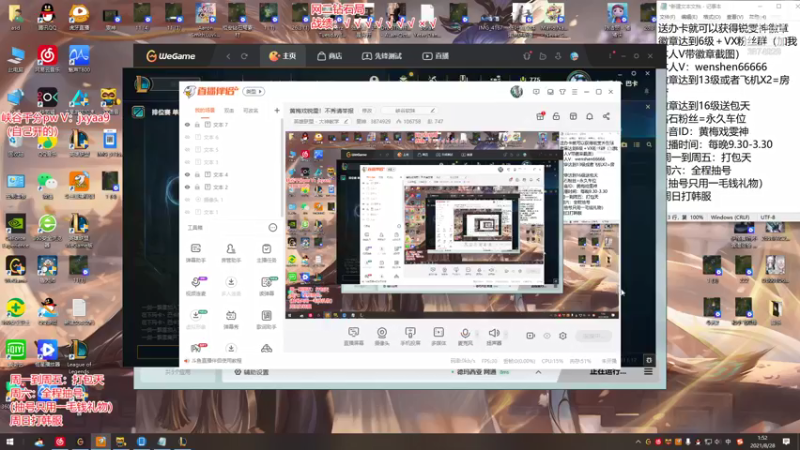800x450 pixels.
Task: Click the unlock padlock icon in header
Action: [556, 116]
